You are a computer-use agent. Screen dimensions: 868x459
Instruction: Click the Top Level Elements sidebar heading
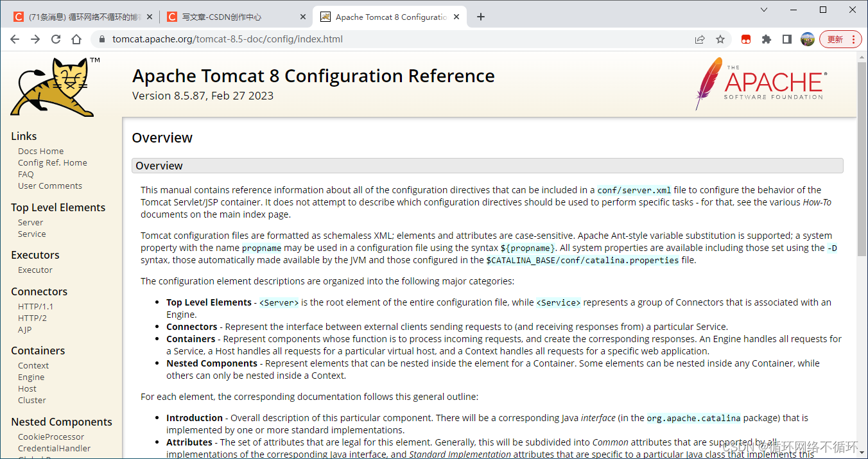(58, 207)
